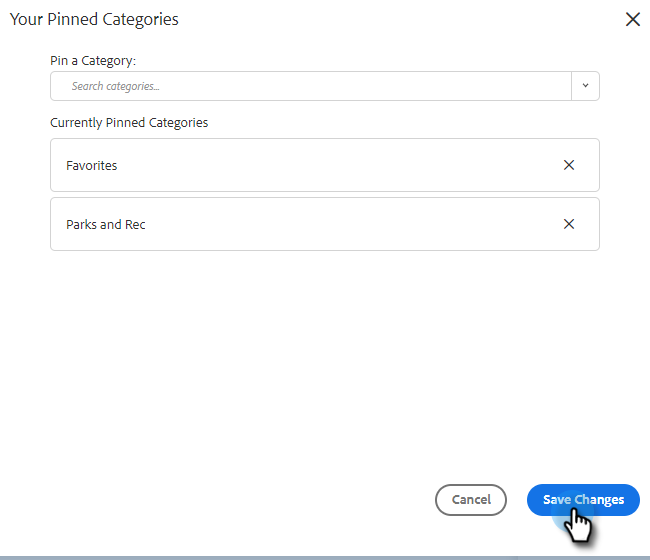
Task: Click the Pin a Category label
Action: (93, 60)
